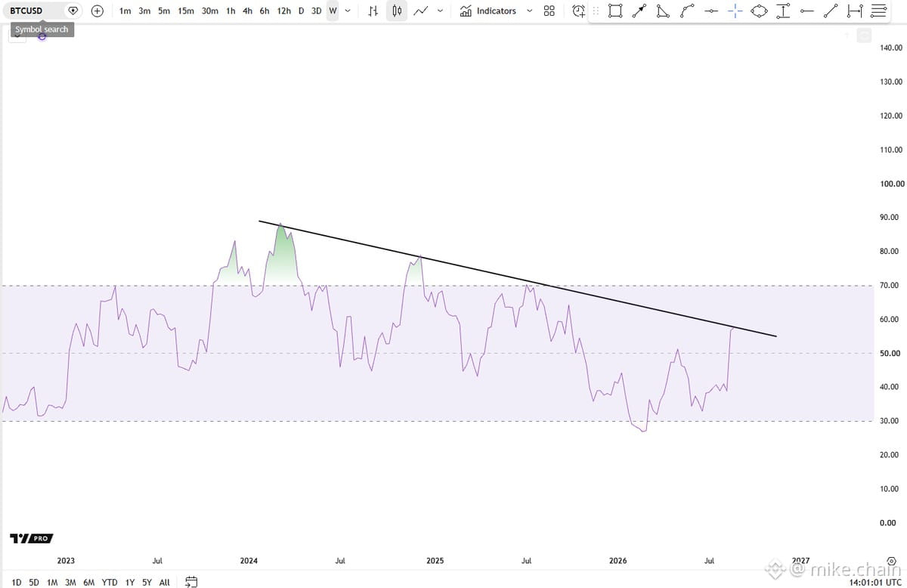Open the go to date calendar icon

(191, 582)
